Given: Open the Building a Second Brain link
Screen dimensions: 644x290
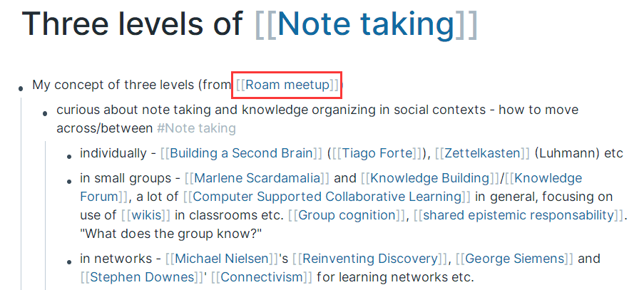Looking at the screenshot, I should point(241,153).
